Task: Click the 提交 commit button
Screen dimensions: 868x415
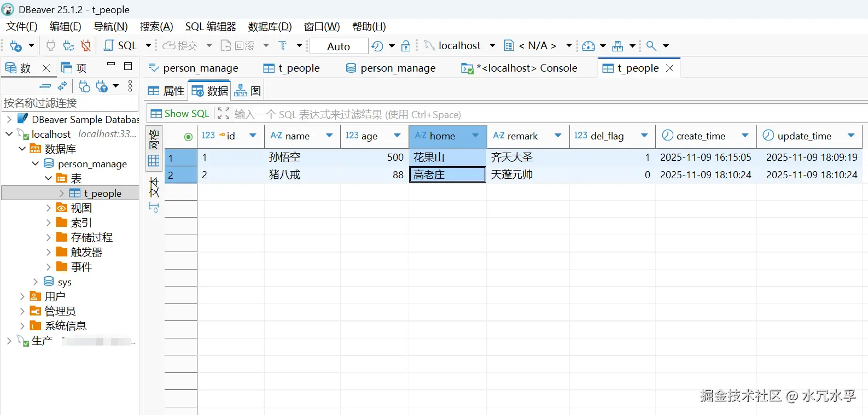Action: tap(180, 46)
